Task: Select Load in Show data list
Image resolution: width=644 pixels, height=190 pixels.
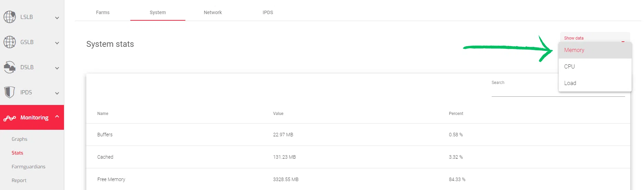Action: [x=570, y=83]
